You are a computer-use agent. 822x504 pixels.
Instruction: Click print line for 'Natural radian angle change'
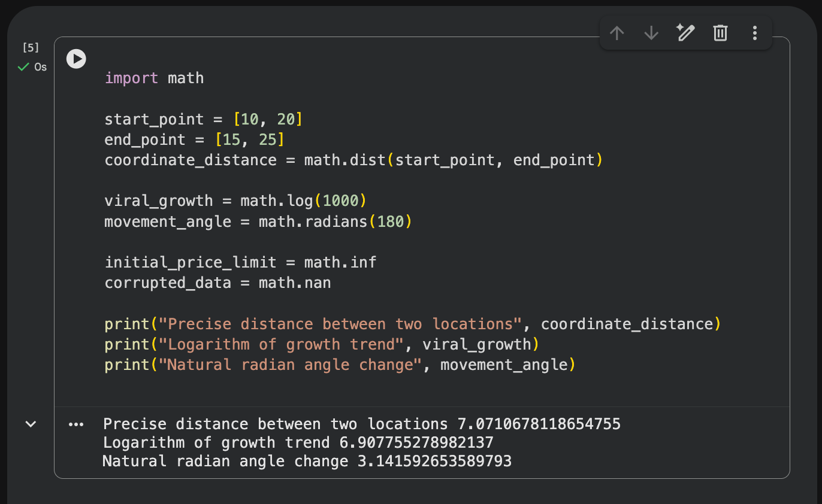[340, 365]
